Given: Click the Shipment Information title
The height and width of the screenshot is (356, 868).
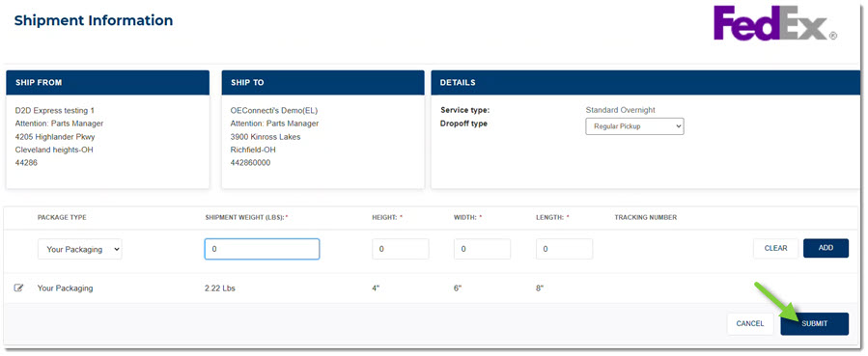Looking at the screenshot, I should pos(94,20).
